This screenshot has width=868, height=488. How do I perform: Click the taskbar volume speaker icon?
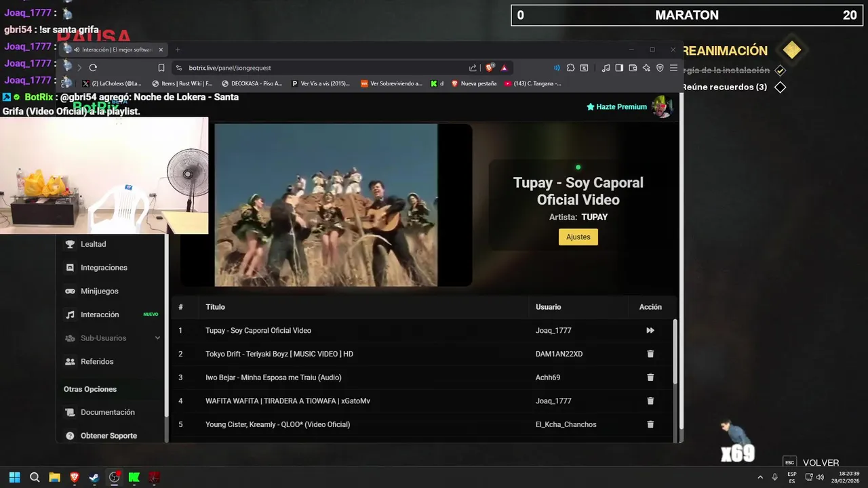(820, 477)
